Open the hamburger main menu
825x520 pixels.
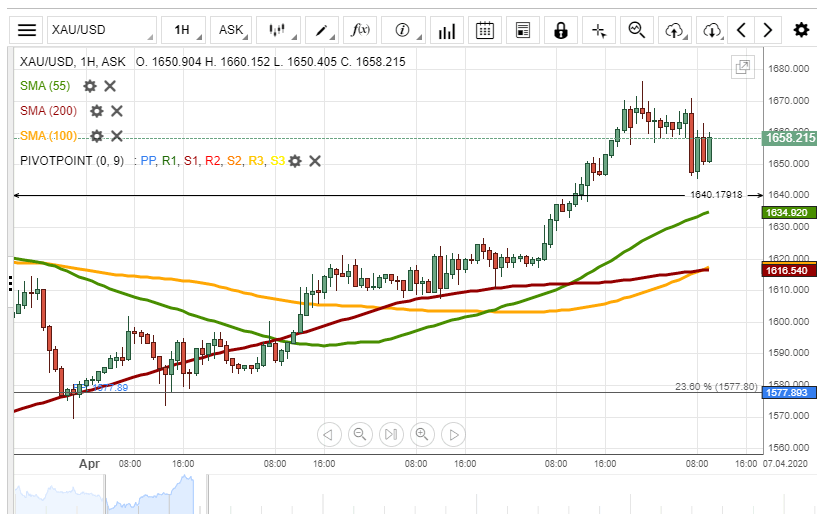tap(27, 30)
